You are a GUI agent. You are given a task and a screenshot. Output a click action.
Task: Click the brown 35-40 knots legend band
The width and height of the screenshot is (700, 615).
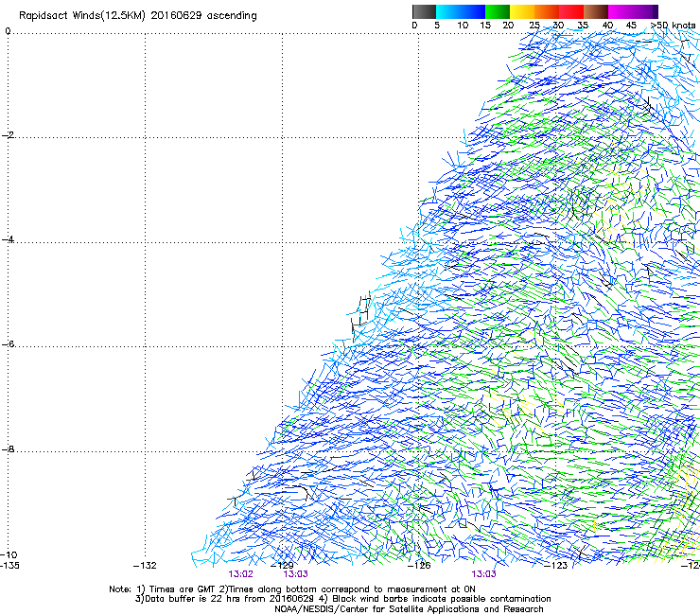(596, 11)
